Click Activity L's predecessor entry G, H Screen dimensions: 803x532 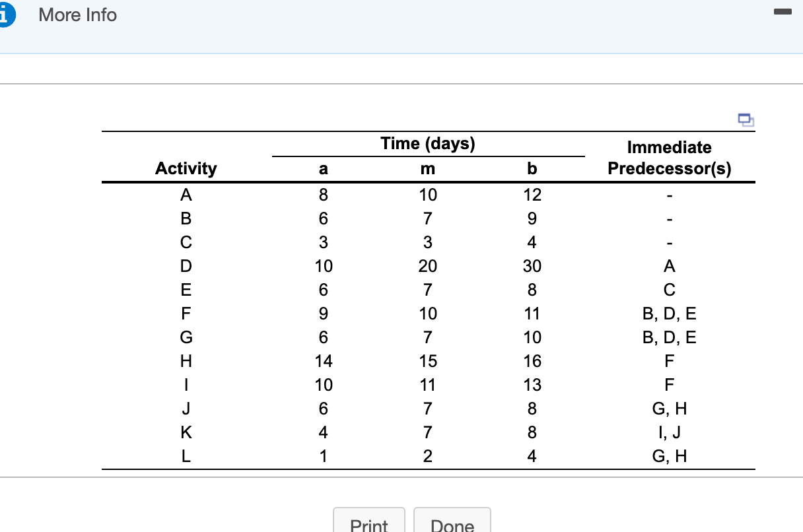[x=669, y=456]
